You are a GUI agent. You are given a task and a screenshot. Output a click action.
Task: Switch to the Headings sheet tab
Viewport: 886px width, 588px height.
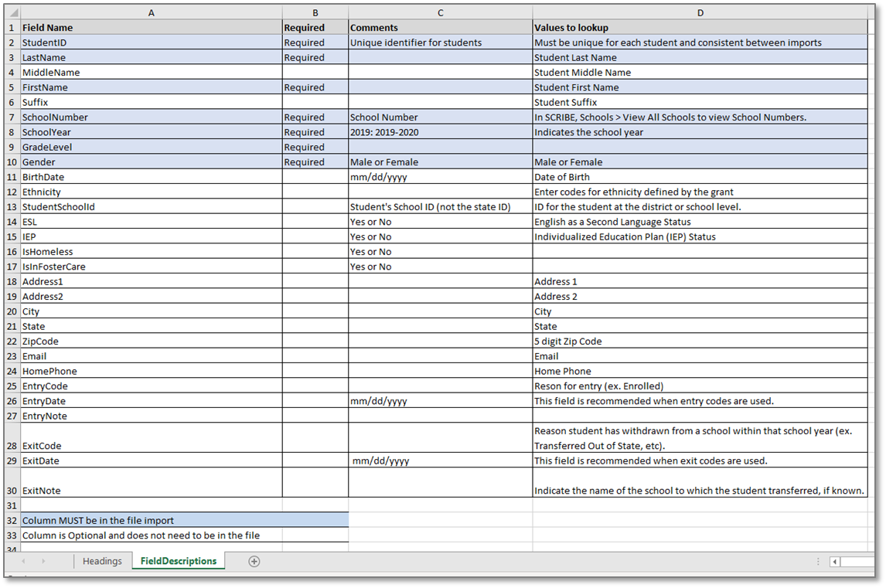102,562
